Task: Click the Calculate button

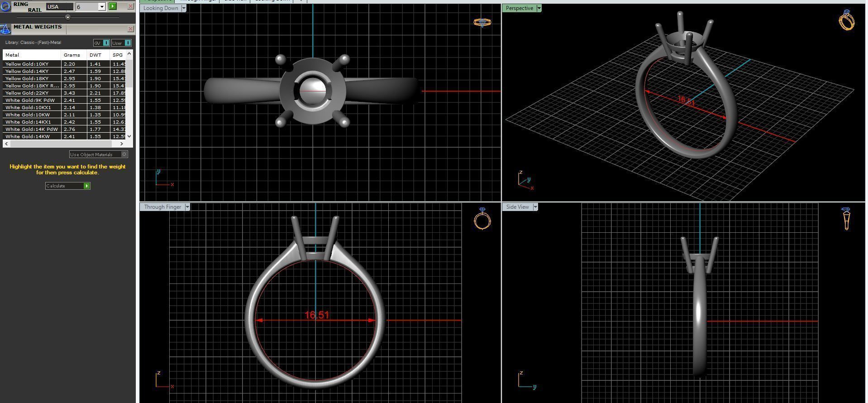Action: coord(68,186)
